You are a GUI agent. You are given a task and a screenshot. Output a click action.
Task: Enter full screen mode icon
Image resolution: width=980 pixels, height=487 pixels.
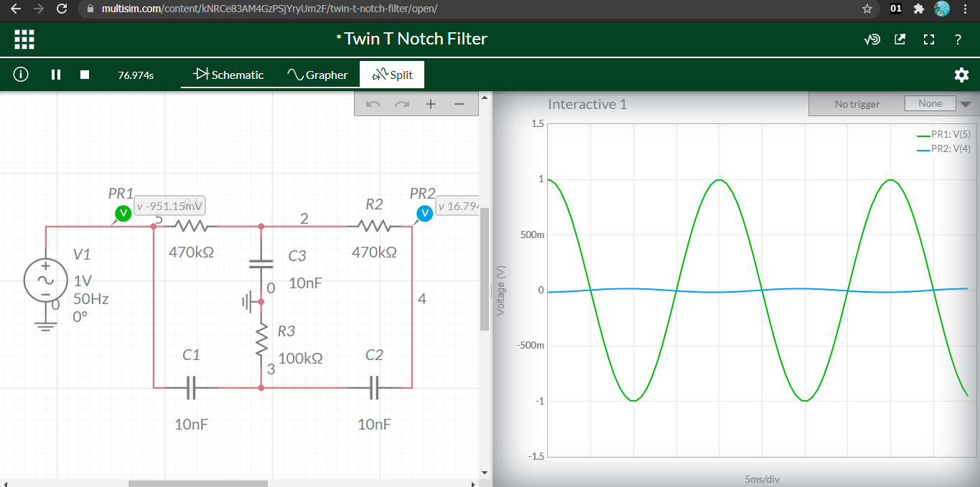(x=929, y=39)
